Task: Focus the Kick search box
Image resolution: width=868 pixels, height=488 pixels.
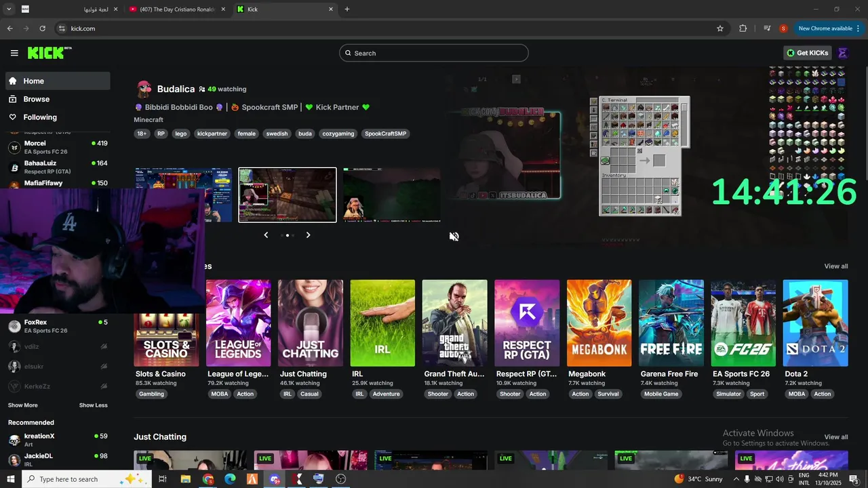Action: click(434, 53)
